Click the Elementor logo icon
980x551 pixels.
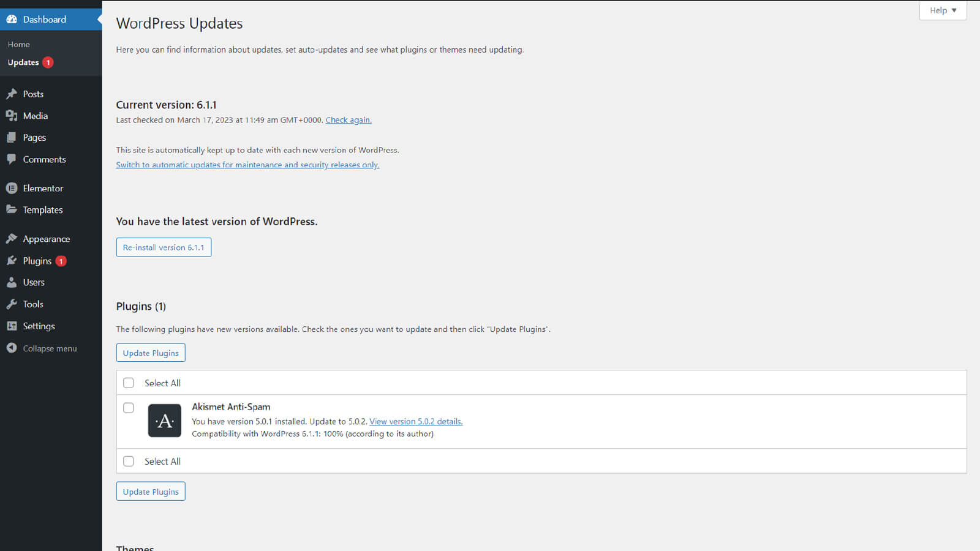(12, 188)
